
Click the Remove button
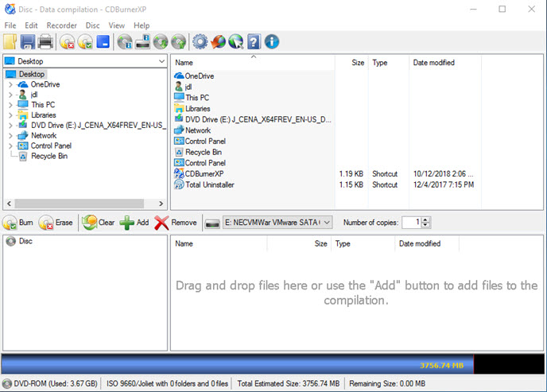click(x=176, y=223)
